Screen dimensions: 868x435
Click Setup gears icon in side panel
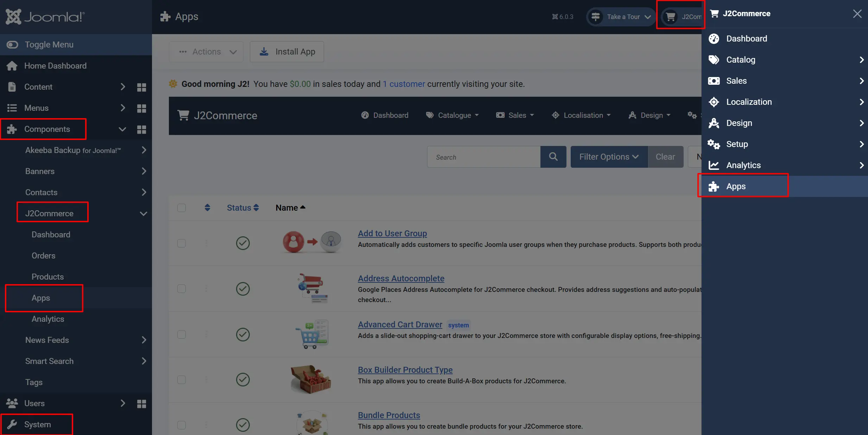coord(714,144)
